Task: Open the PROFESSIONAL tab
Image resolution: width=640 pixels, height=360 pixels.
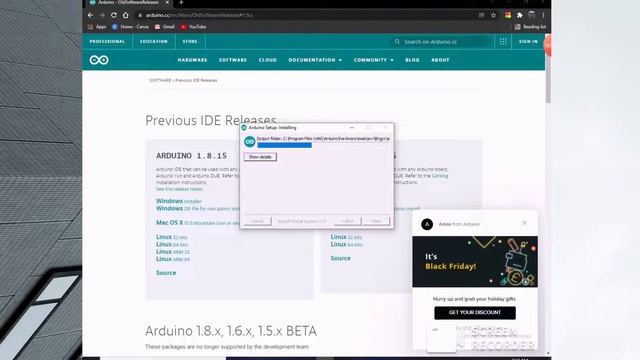Action: pos(107,42)
